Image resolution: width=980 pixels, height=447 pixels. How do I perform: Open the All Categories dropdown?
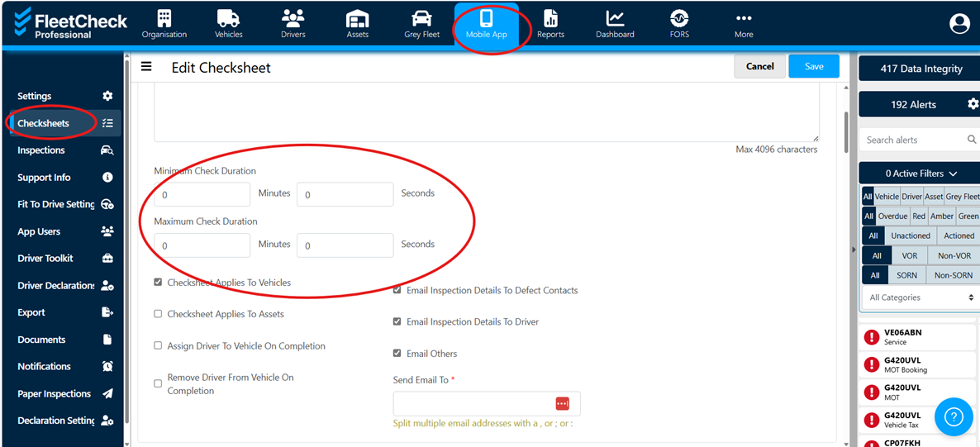921,297
